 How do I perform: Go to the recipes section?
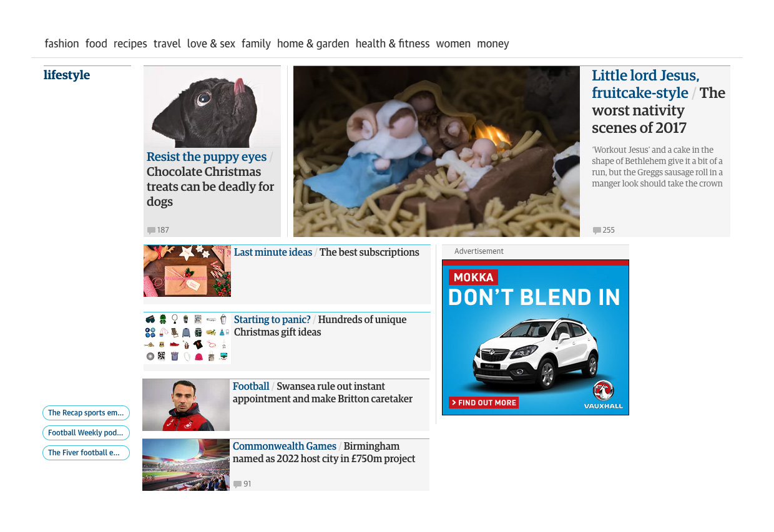click(130, 44)
